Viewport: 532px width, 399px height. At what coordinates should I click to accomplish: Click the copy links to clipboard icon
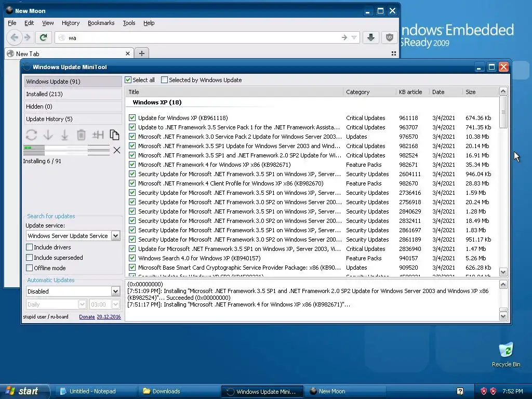point(114,135)
